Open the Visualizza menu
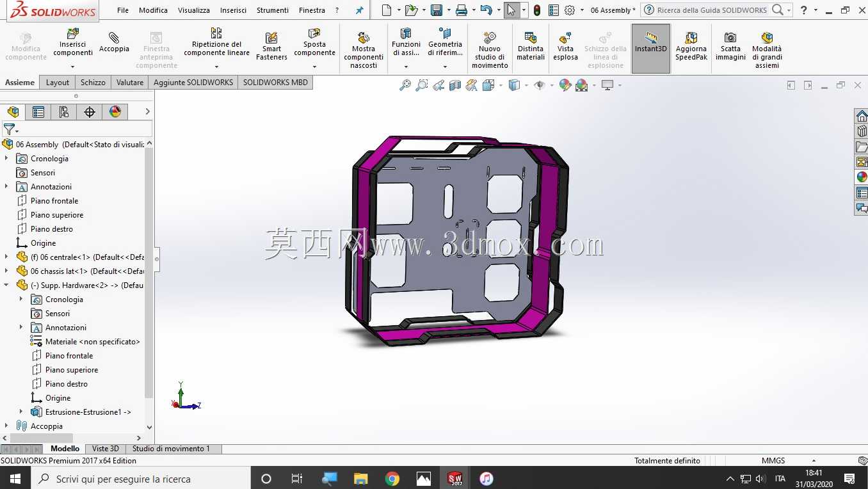Screen dimensions: 868x489 click(x=194, y=10)
